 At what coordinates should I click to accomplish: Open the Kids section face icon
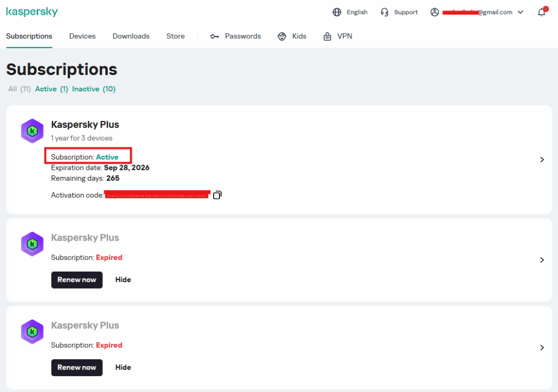coord(282,36)
